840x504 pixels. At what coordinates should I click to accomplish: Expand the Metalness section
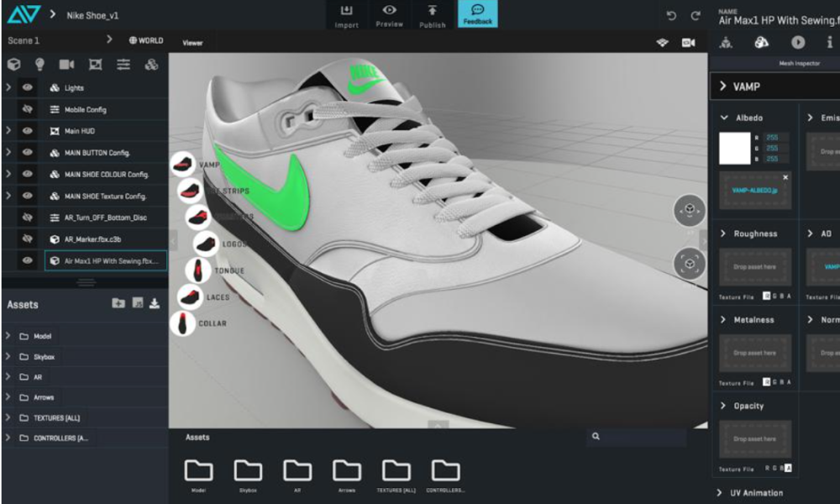point(723,319)
